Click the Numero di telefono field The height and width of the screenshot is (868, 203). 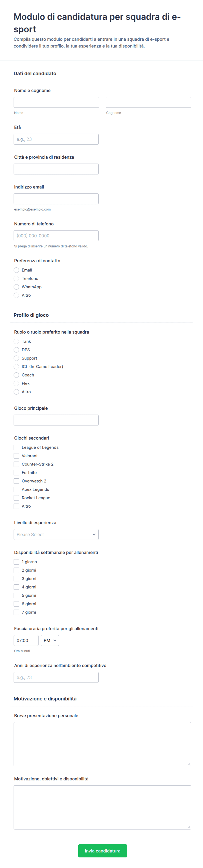56,235
